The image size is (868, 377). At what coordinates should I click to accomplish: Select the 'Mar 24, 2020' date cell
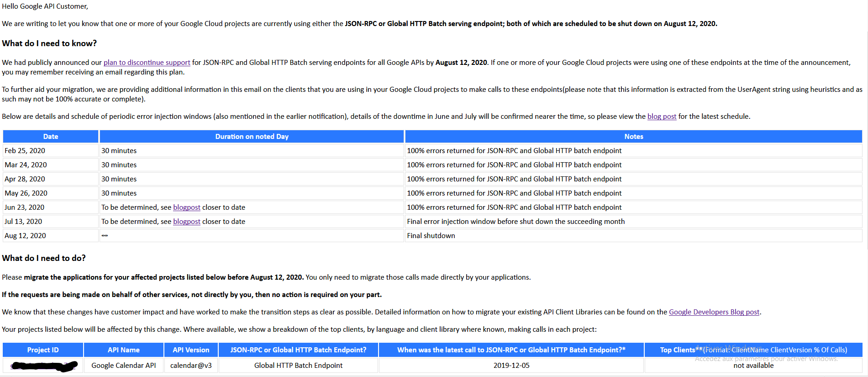[51, 165]
